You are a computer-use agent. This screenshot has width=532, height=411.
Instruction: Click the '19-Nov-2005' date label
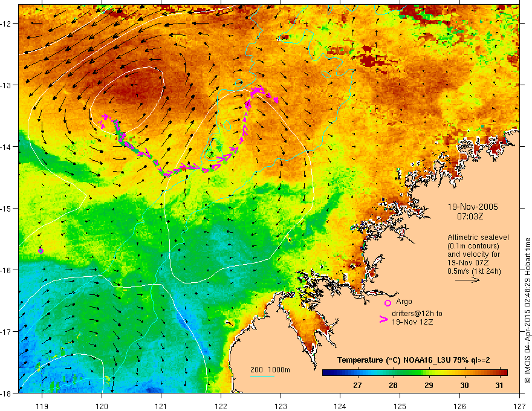[473, 207]
